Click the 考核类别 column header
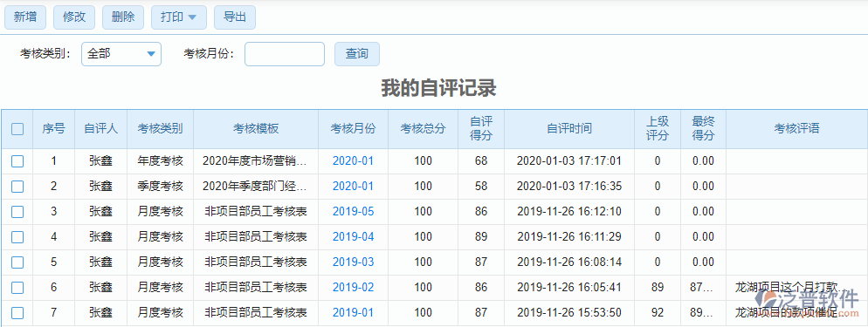Image resolution: width=868 pixels, height=327 pixels. click(x=160, y=129)
